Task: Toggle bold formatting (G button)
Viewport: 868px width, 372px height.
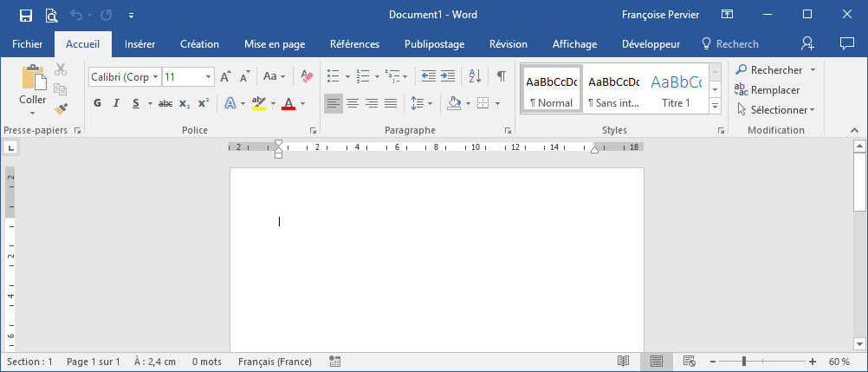Action: (x=97, y=104)
